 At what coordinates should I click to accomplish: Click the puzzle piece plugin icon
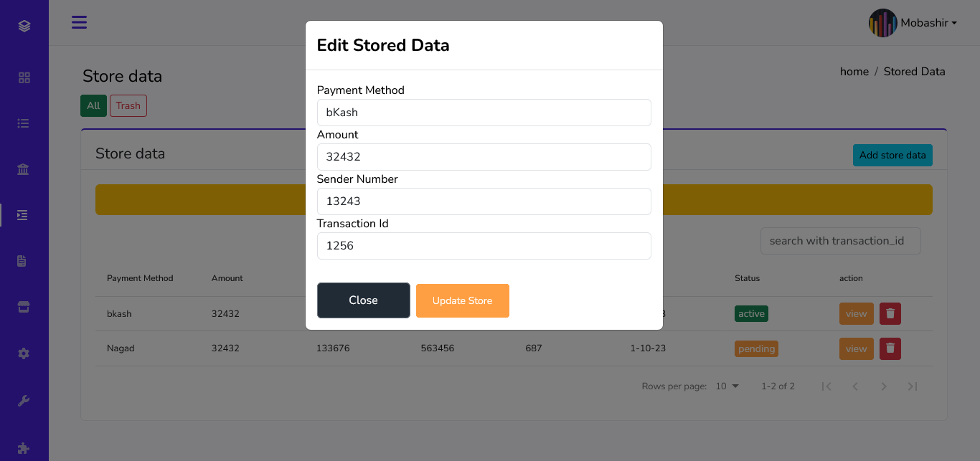pyautogui.click(x=24, y=448)
